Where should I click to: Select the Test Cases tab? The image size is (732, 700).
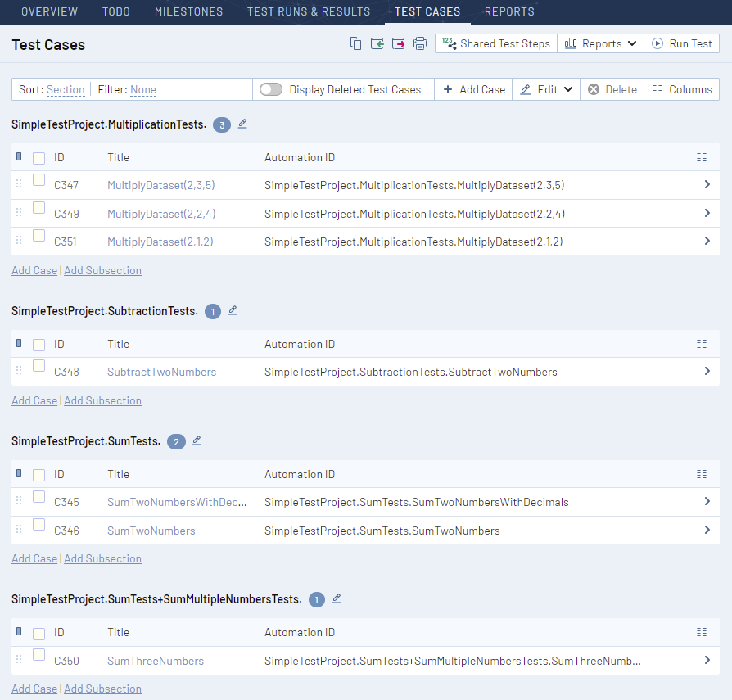427,11
